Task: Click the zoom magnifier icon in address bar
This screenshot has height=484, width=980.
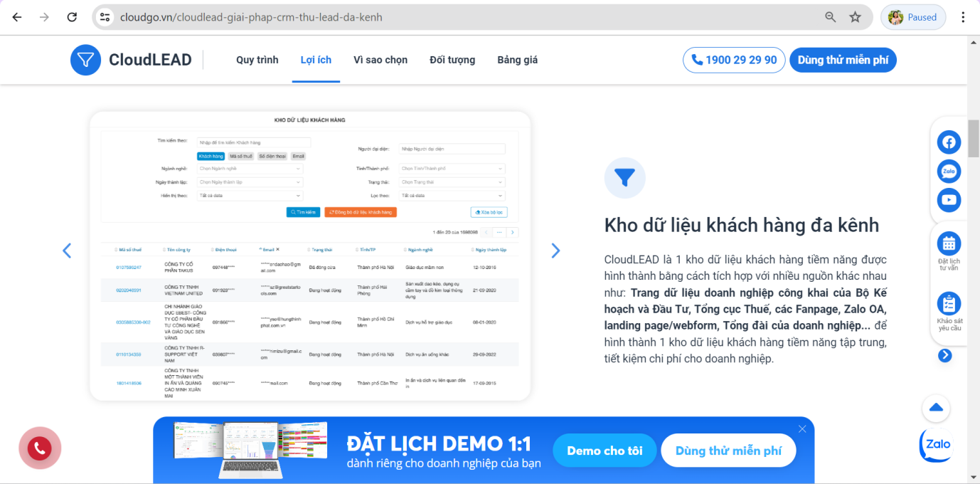Action: click(831, 17)
